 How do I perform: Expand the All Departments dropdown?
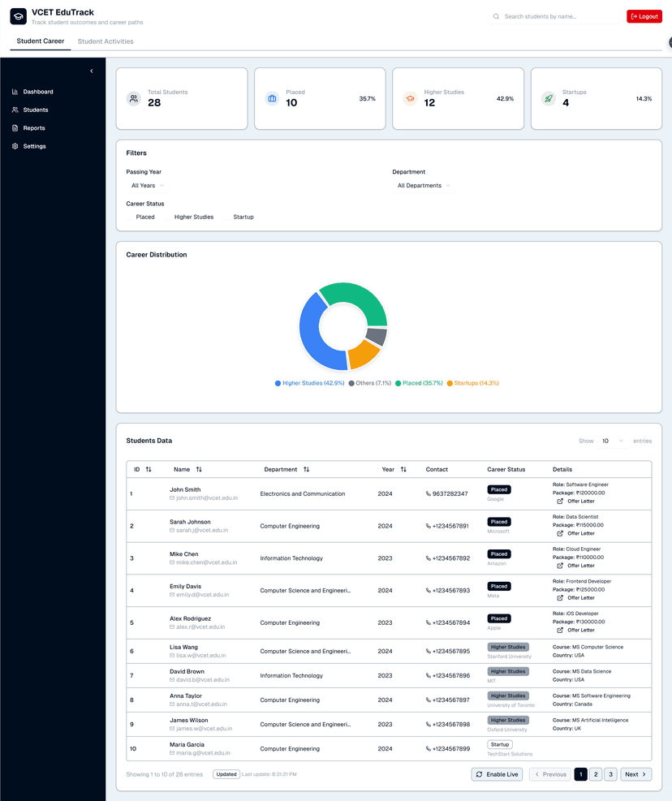point(423,186)
